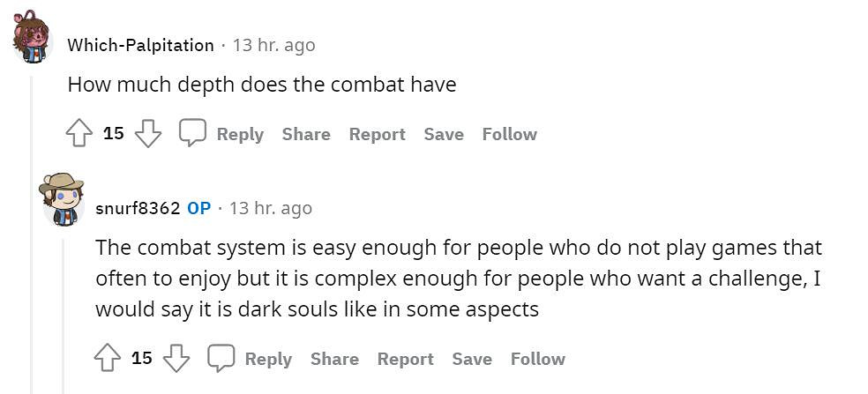Open Which-Palpitation username profile link
Viewport: 868px width, 394px height.
tap(140, 45)
